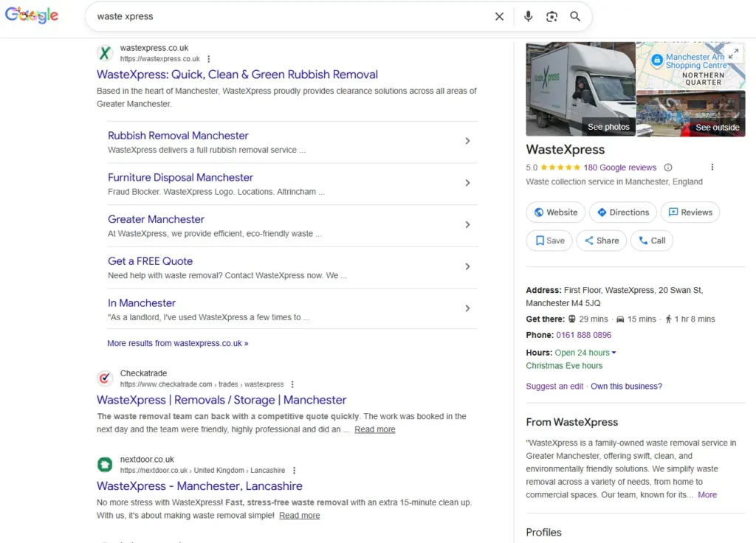Click the nextdoor.co.uk favicon
This screenshot has height=543, width=756.
(104, 464)
